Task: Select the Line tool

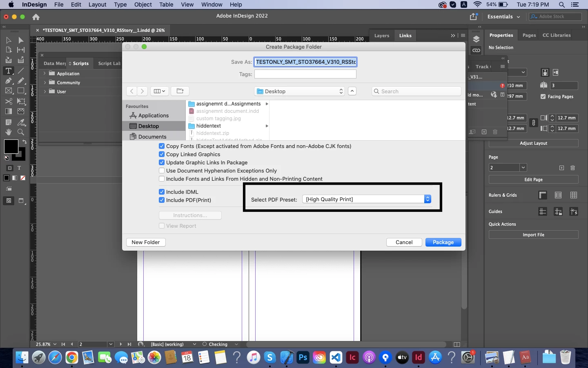Action: coord(21,71)
